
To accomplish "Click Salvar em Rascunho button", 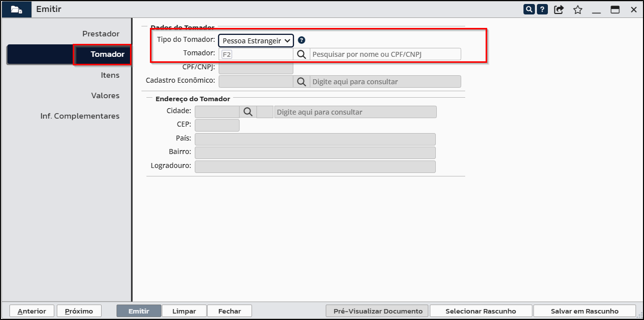I will click(x=585, y=311).
